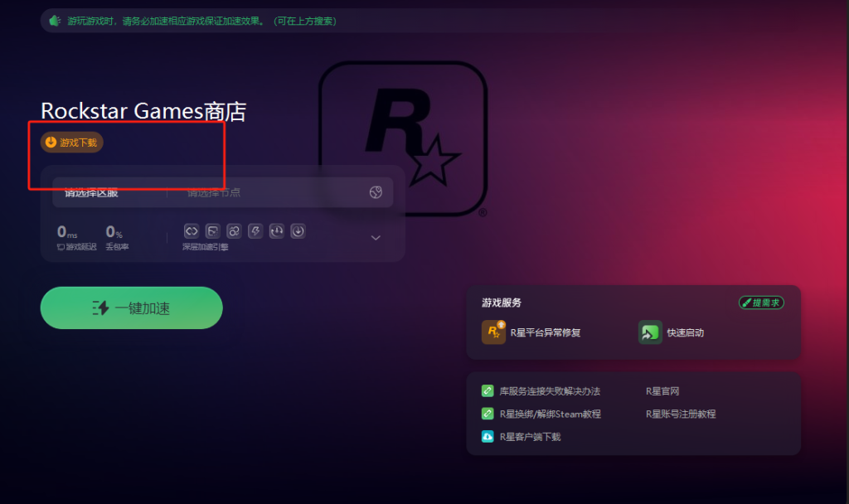This screenshot has height=504, width=849.
Task: Click the green notice icon in the top banner
Action: (55, 21)
